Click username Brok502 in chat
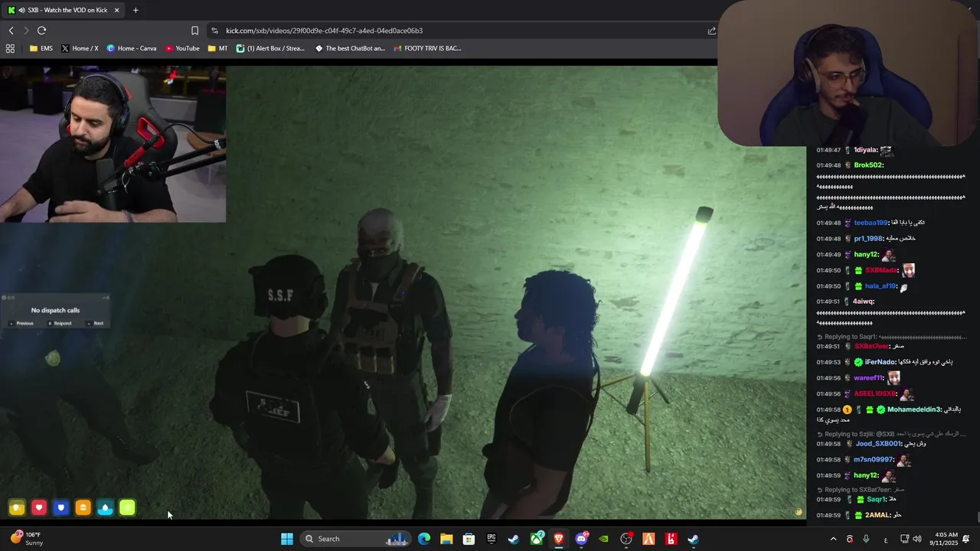 [x=869, y=165]
